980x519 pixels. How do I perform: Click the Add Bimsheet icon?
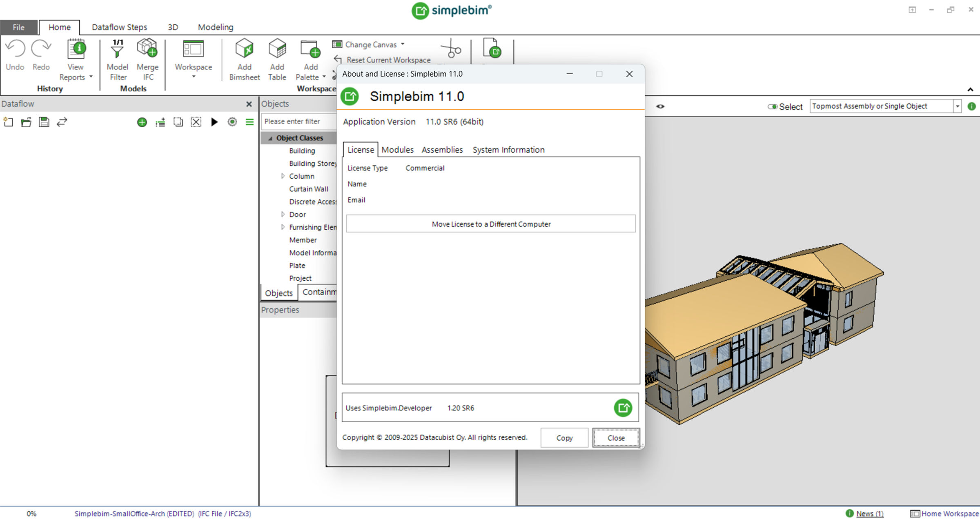pyautogui.click(x=244, y=49)
